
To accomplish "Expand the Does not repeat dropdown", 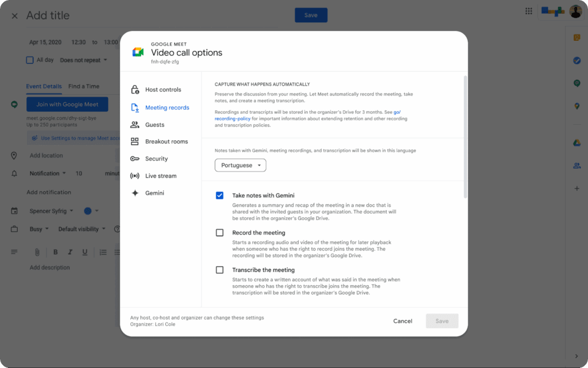I will pyautogui.click(x=84, y=60).
